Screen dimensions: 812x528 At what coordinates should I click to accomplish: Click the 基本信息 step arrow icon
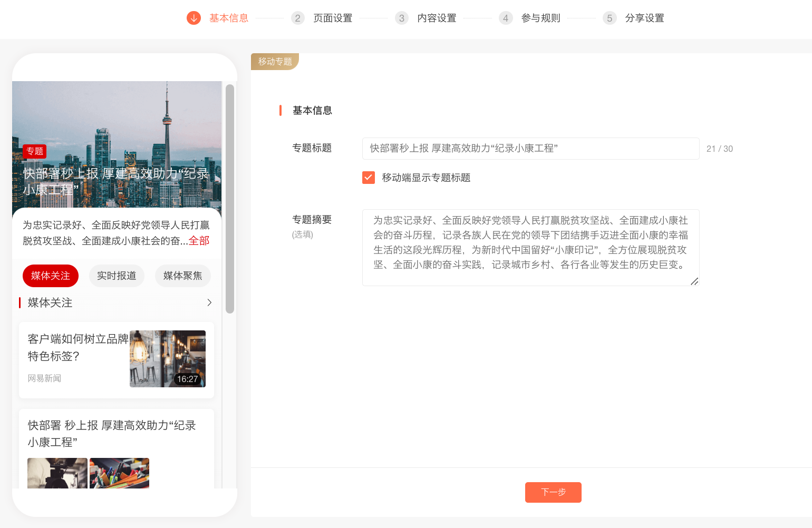[x=194, y=18]
